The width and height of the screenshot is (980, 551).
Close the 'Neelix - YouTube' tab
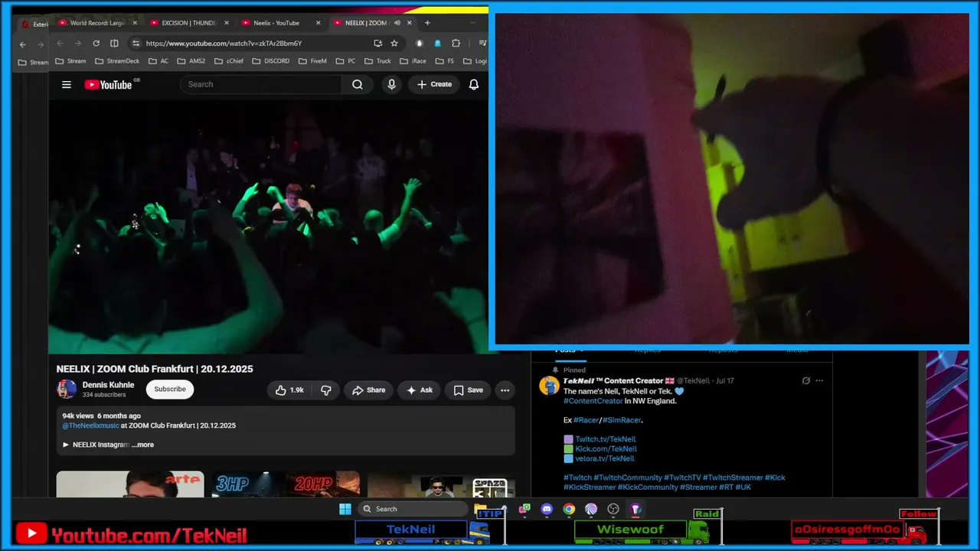(317, 23)
